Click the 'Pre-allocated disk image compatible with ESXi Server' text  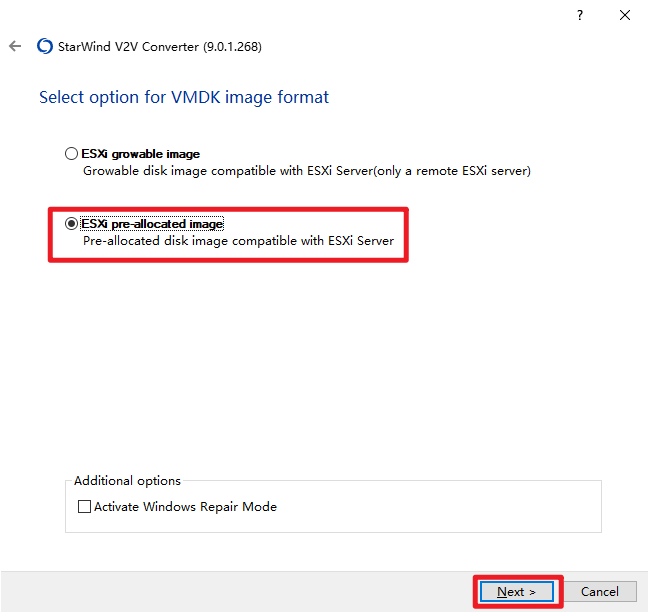(x=238, y=241)
